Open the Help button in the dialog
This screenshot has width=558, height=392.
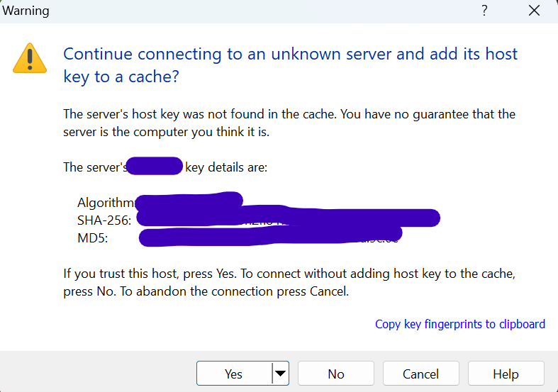click(x=506, y=374)
